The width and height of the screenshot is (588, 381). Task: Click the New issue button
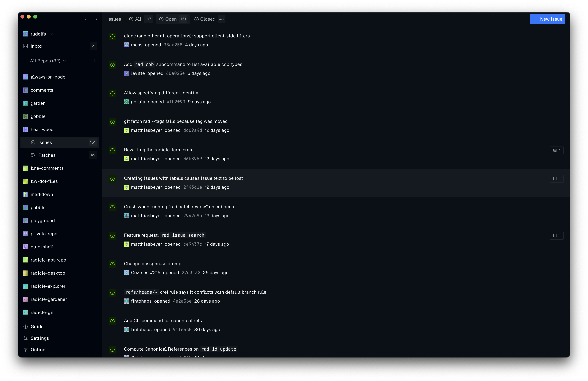click(x=547, y=19)
